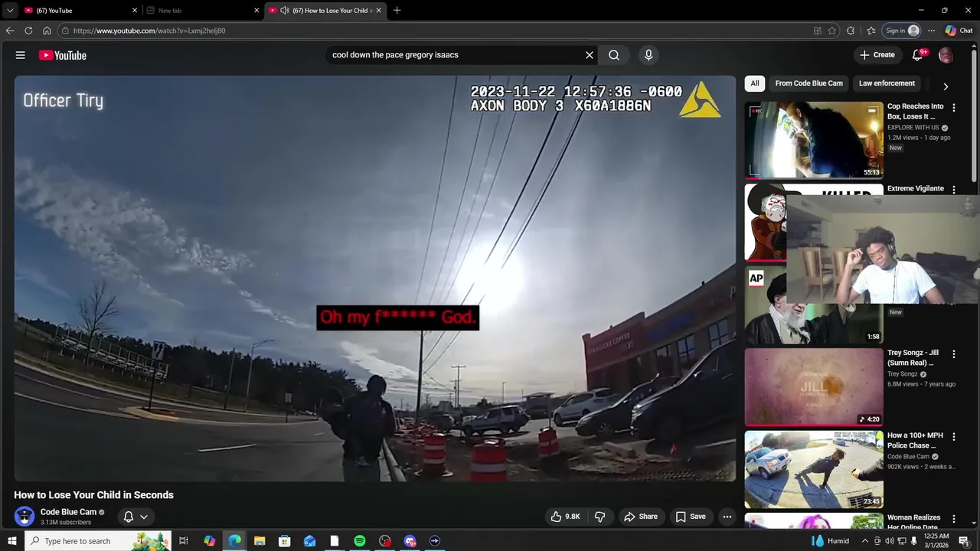Open the browser home page

point(47,31)
